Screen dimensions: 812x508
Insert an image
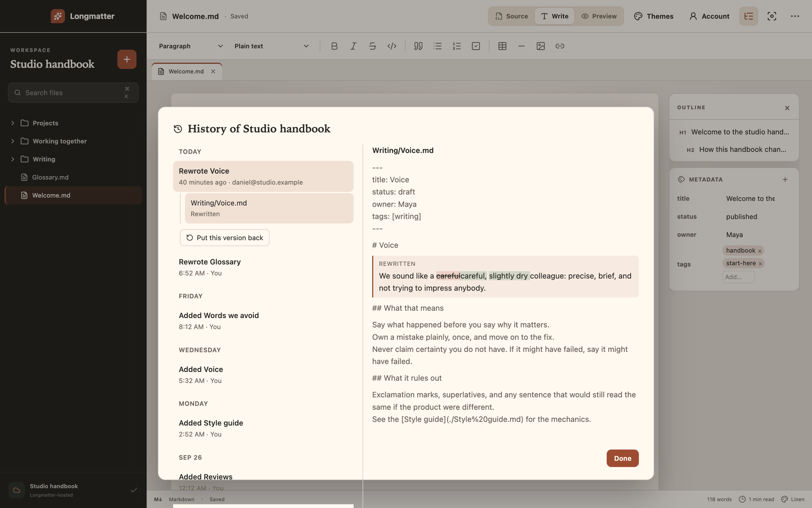pyautogui.click(x=540, y=46)
